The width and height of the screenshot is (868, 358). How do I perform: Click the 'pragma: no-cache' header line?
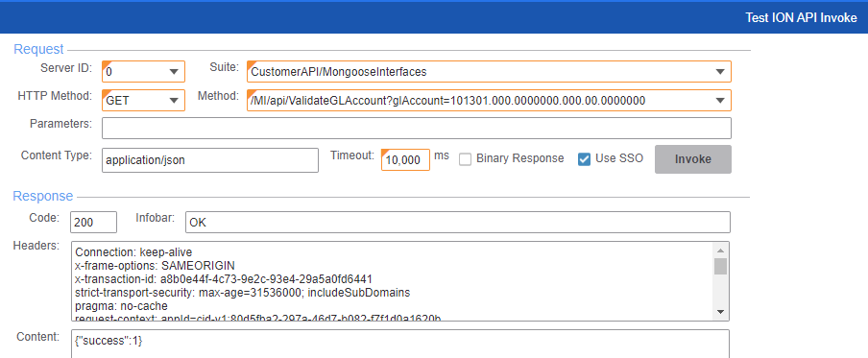pyautogui.click(x=121, y=306)
